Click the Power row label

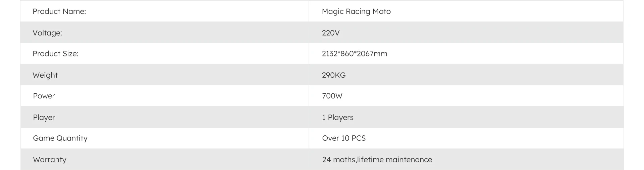[44, 96]
